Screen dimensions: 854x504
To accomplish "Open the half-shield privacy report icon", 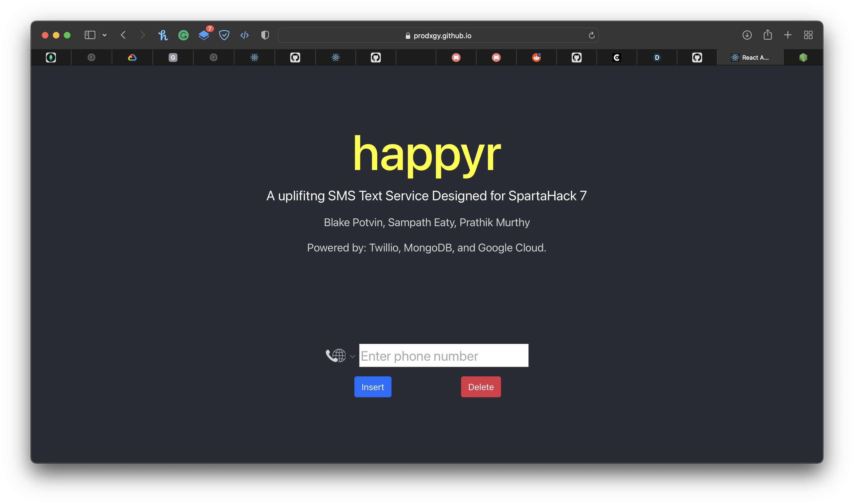I will pyautogui.click(x=265, y=35).
